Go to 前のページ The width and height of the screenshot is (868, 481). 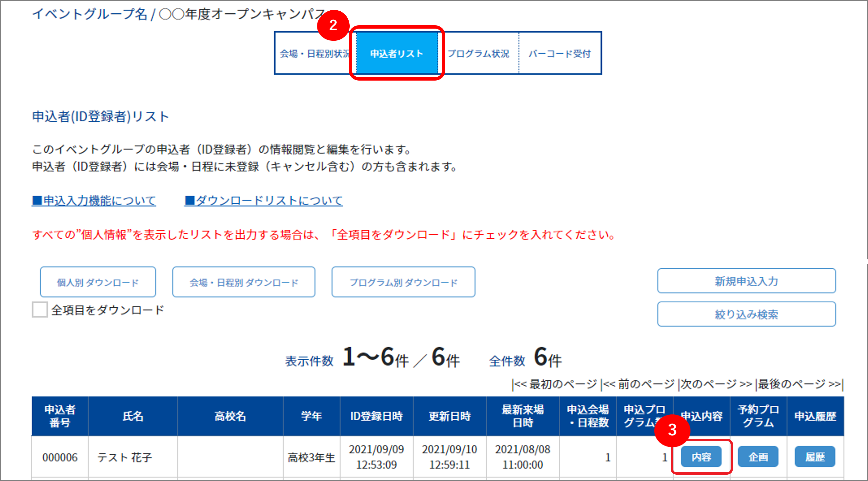coord(639,384)
